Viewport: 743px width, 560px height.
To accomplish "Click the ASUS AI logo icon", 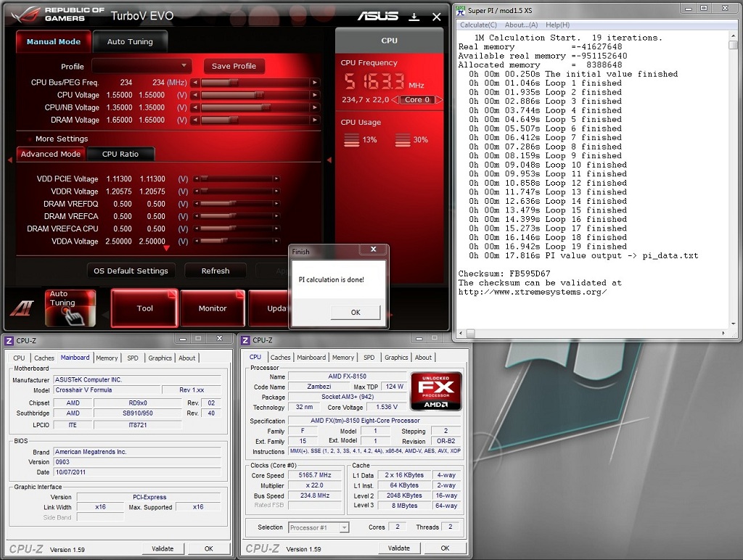I will pos(22,309).
